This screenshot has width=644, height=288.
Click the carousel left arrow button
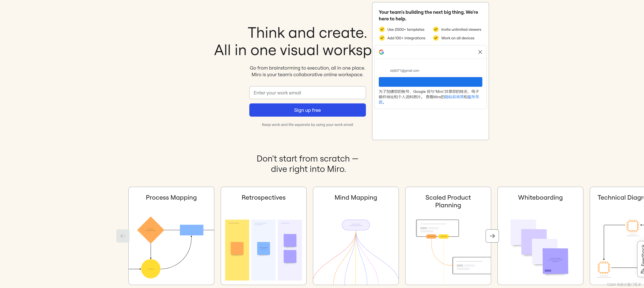[x=123, y=236]
